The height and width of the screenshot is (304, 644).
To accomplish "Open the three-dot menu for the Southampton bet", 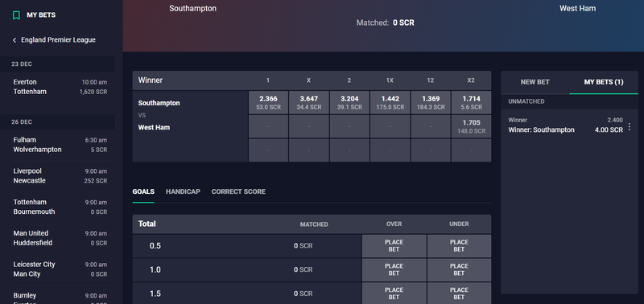I will (x=630, y=127).
